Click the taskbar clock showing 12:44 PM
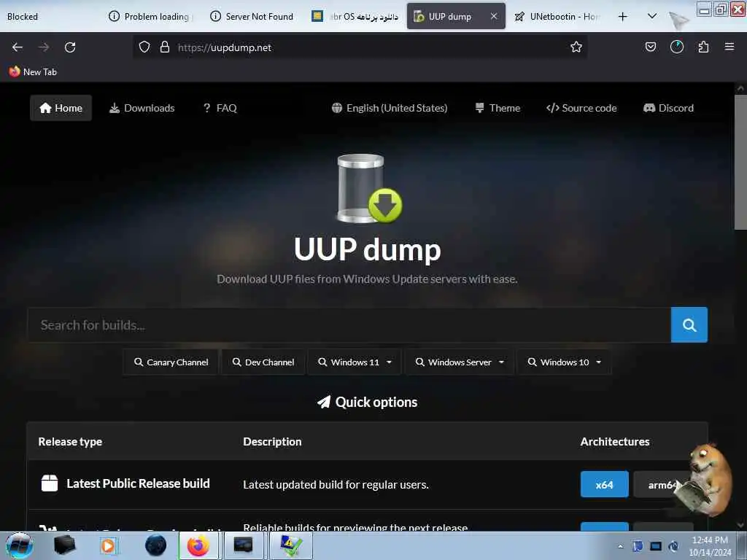Screen dimensions: 747x560 [709, 546]
